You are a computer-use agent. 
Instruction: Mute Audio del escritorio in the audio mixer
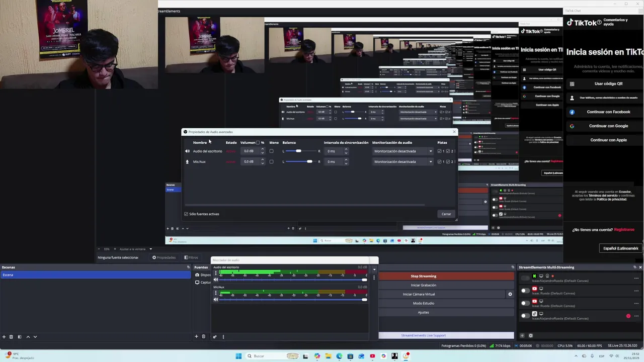[216, 280]
